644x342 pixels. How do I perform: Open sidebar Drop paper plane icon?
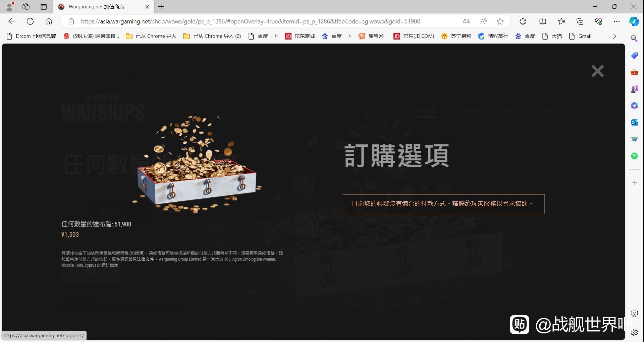(634, 139)
